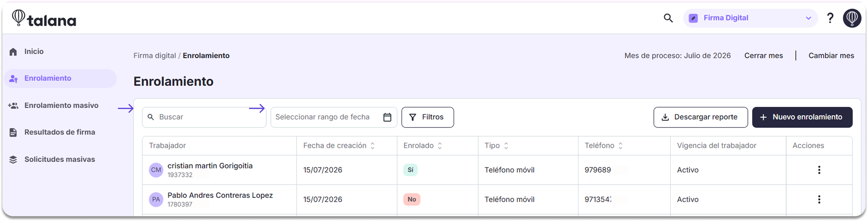Click the CM avatar of cristian martin
This screenshot has height=221, width=868.
click(x=156, y=170)
